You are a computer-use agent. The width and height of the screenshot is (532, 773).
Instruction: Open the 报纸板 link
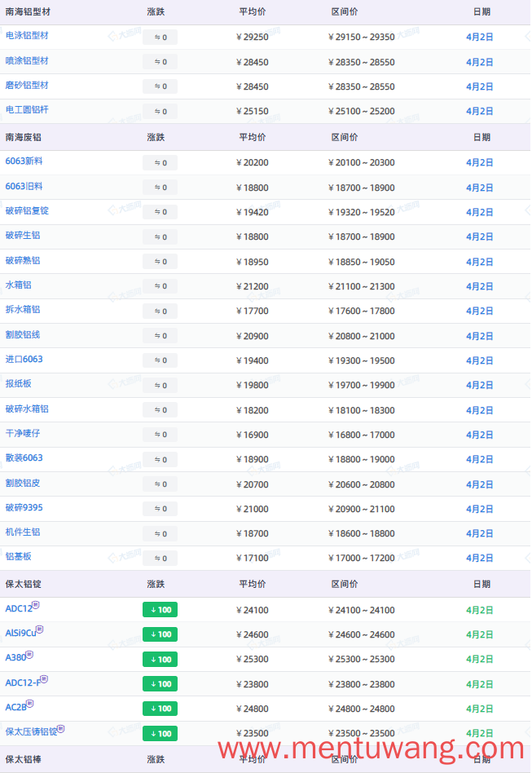coord(18,384)
